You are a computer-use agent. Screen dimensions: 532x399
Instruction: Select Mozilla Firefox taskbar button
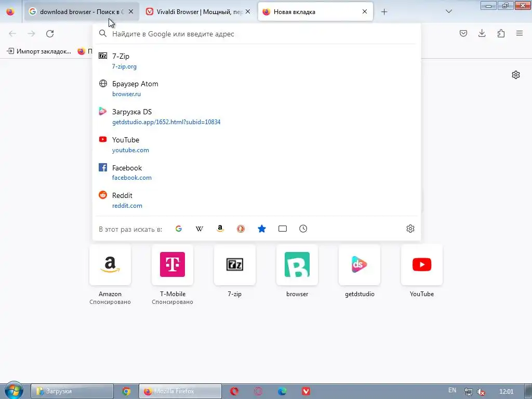180,391
